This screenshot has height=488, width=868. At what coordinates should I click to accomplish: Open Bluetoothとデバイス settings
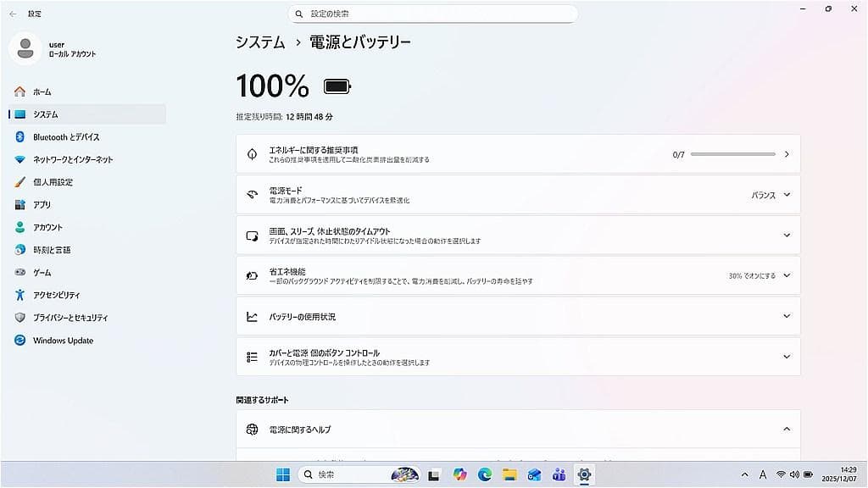click(68, 136)
